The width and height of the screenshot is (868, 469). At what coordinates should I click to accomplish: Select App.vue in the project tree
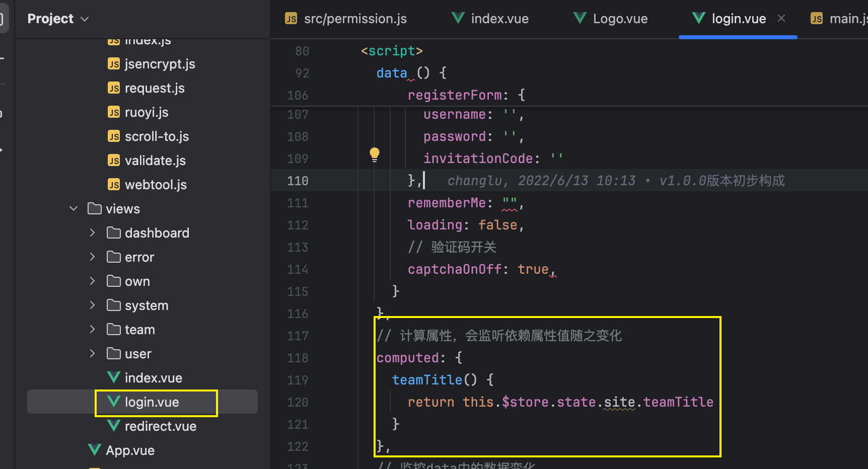(x=121, y=450)
